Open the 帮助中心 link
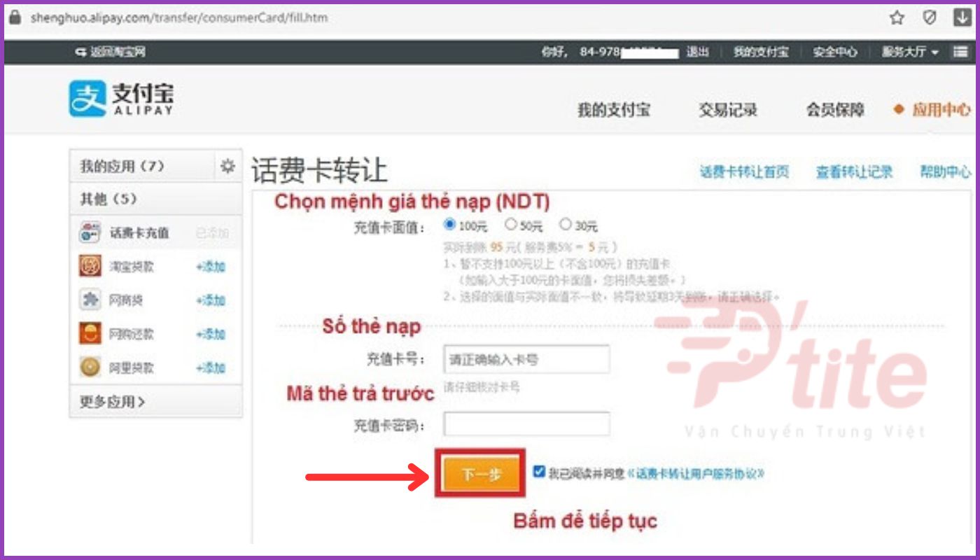980x560 pixels. pyautogui.click(x=945, y=171)
